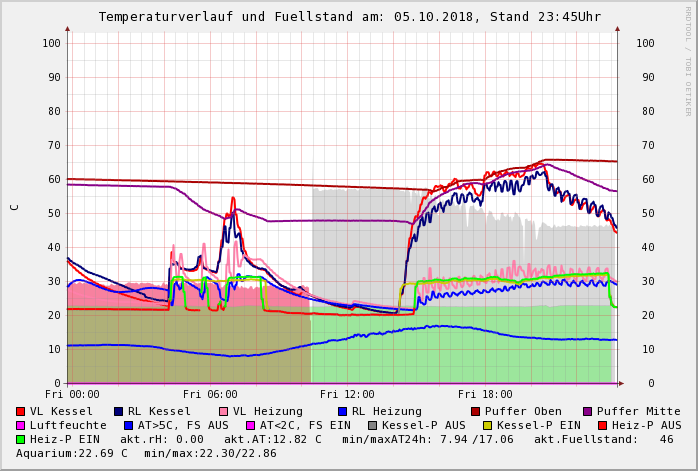Click the Fri 12:00 time axis label
This screenshot has height=471, width=698.
(347, 395)
